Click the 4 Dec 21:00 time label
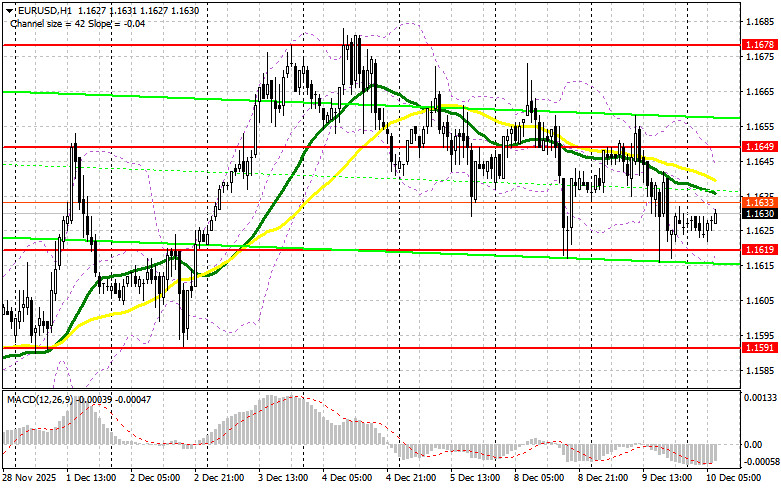This screenshot has width=781, height=489. (x=411, y=478)
